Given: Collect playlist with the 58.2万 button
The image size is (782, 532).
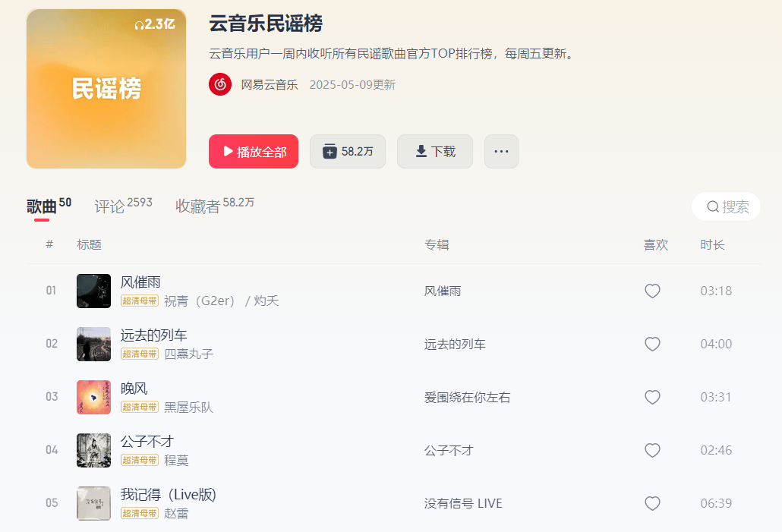Looking at the screenshot, I should 348,151.
